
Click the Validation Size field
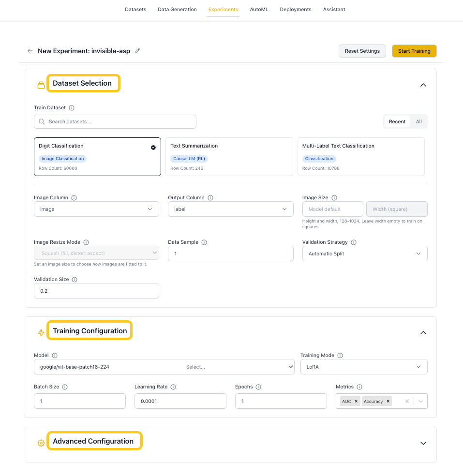coord(97,291)
